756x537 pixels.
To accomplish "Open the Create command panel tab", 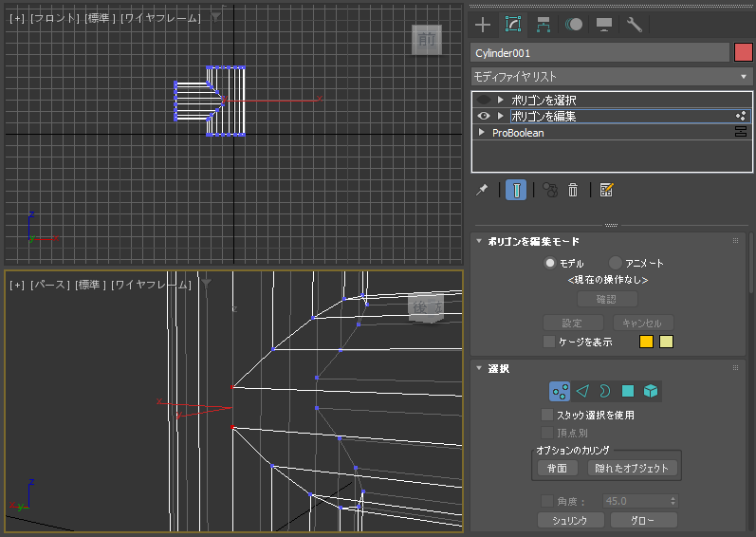I will click(483, 25).
